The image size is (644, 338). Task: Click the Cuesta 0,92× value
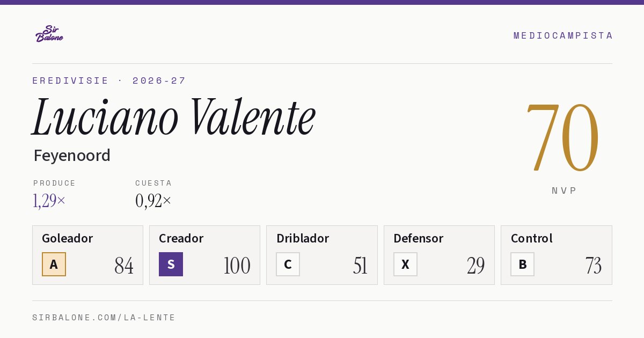click(153, 201)
